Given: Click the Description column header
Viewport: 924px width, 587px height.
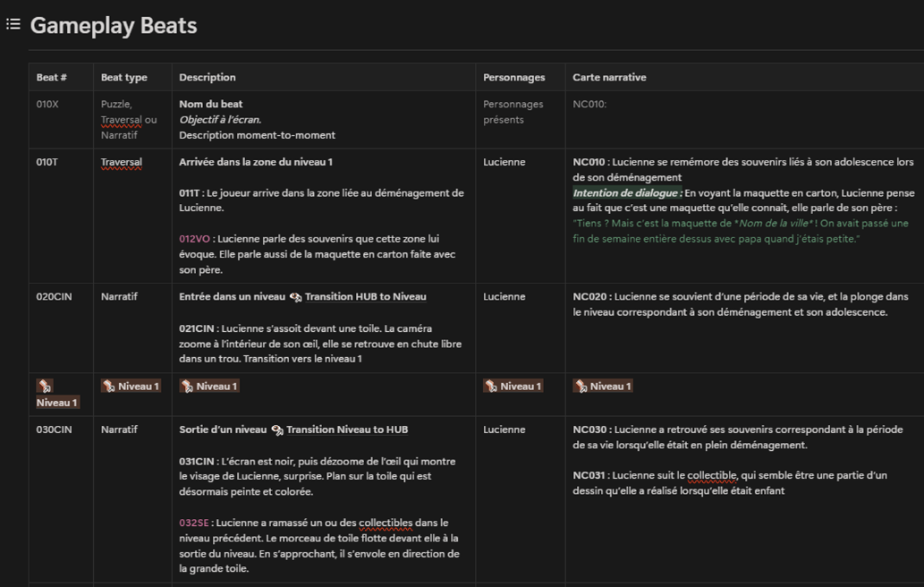Looking at the screenshot, I should pyautogui.click(x=208, y=78).
